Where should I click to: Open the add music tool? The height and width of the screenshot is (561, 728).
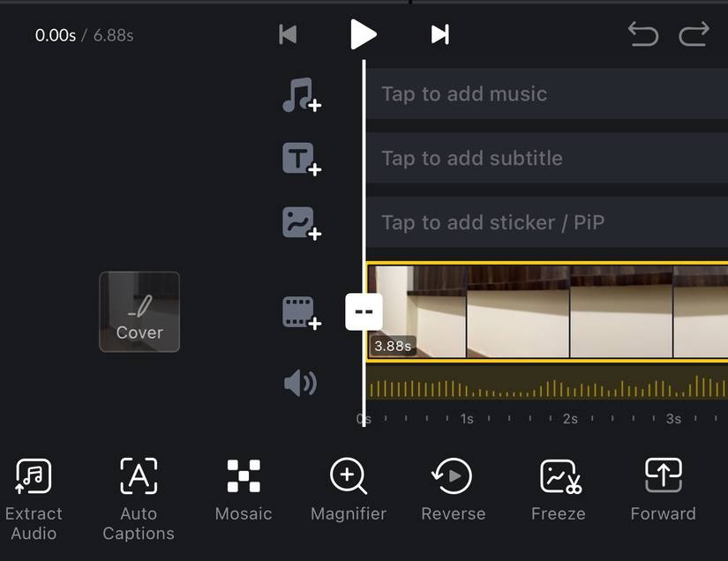pos(303,93)
